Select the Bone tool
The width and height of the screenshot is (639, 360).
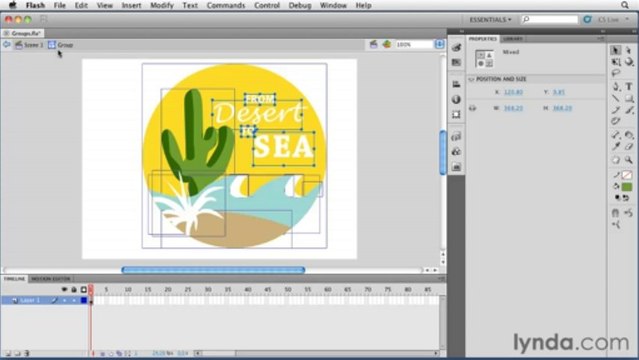(x=615, y=135)
